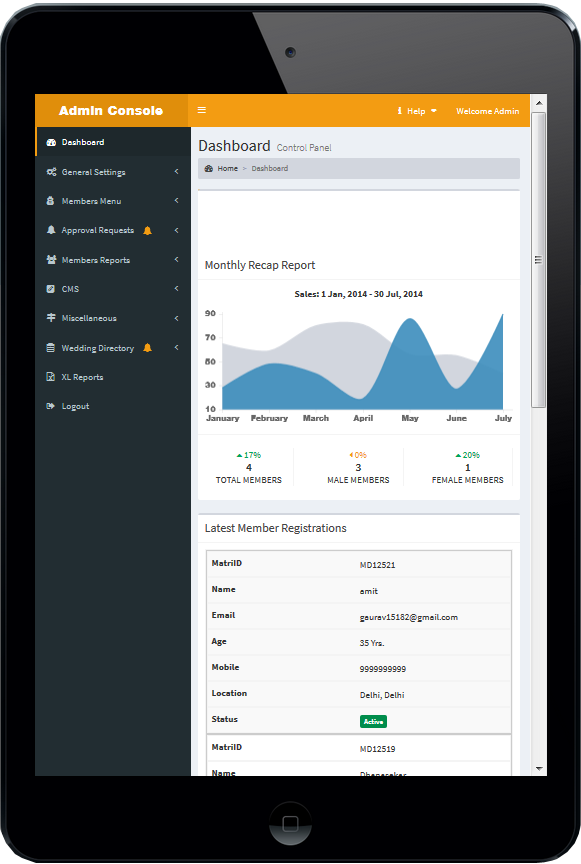Click the Miscellaneous signpost icon
The image size is (581, 864).
coord(51,318)
